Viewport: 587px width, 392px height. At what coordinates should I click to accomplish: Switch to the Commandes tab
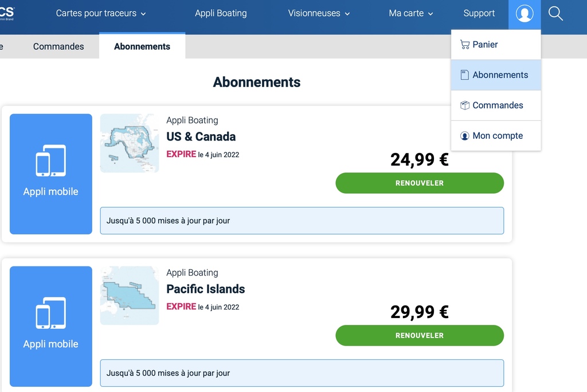tap(58, 46)
